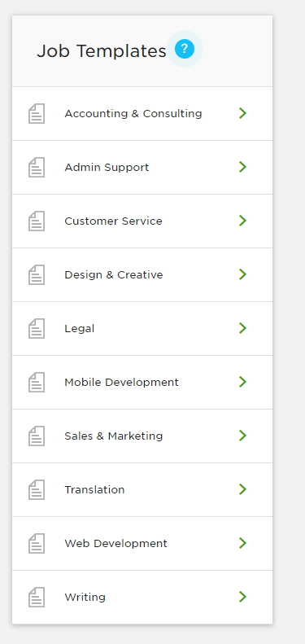Choose the Legal job templates
This screenshot has height=644, width=305.
tap(142, 329)
